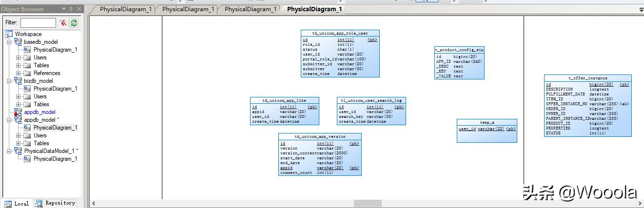Image resolution: width=644 pixels, height=208 pixels.
Task: Click horizontal scrollbar left arrow
Action: pyautogui.click(x=94, y=203)
